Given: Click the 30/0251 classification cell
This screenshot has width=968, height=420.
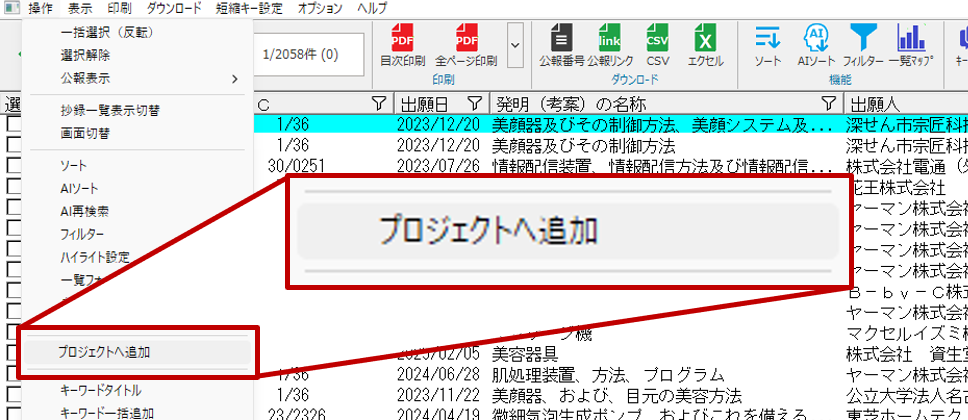Looking at the screenshot, I should click(296, 166).
